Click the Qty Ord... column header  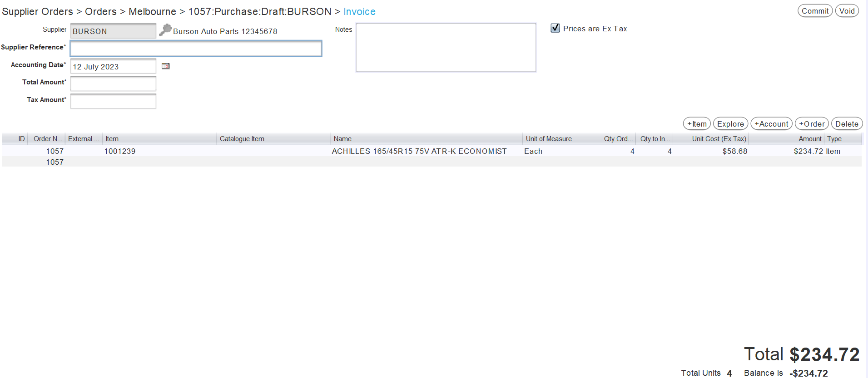pos(618,139)
